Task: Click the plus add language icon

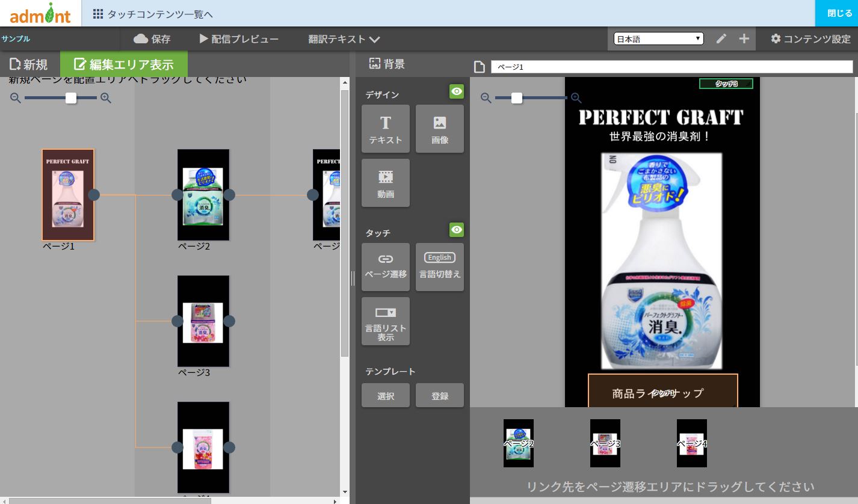Action: 744,38
